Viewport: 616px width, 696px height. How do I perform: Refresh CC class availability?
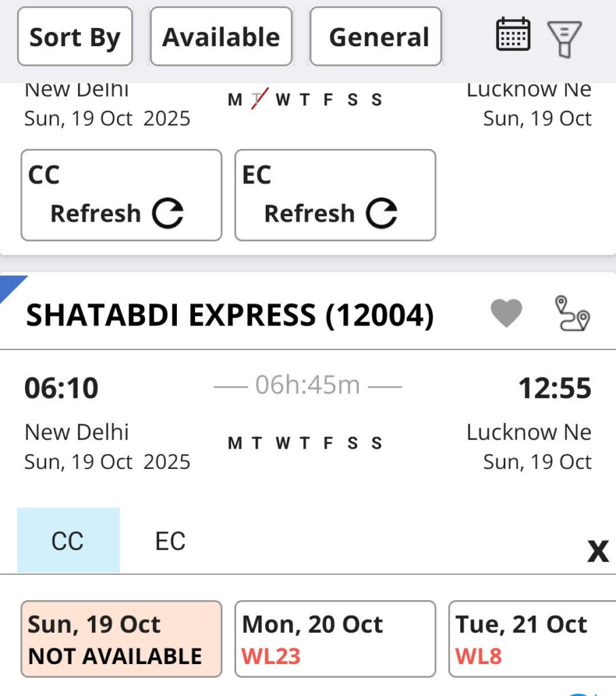[x=121, y=196]
